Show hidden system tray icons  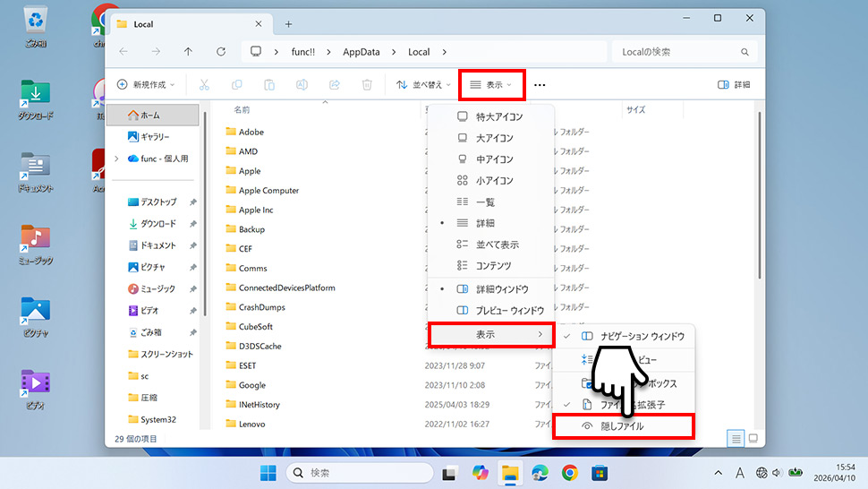(x=718, y=473)
